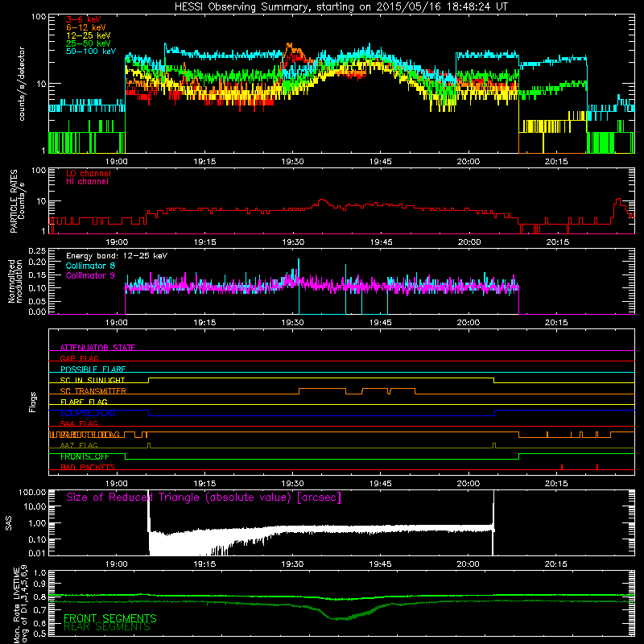Click the 20:15 time label under the particle rates panel
Screen dimensions: 644x644
pos(557,242)
